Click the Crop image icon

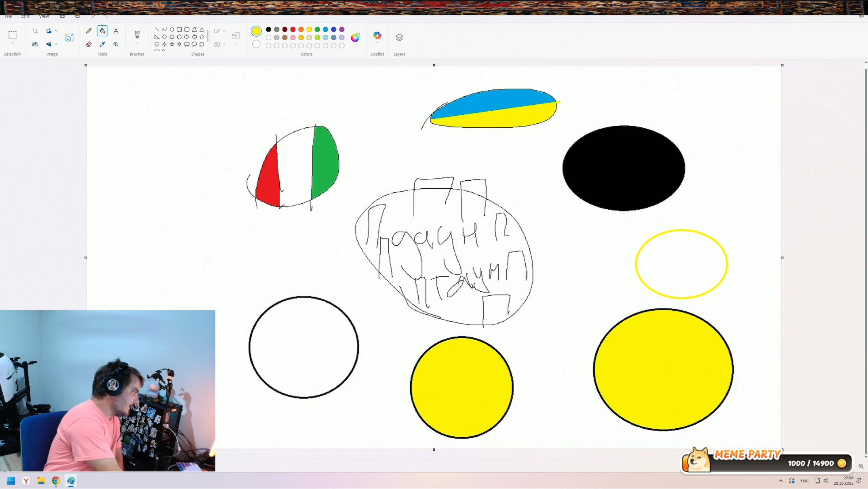35,31
